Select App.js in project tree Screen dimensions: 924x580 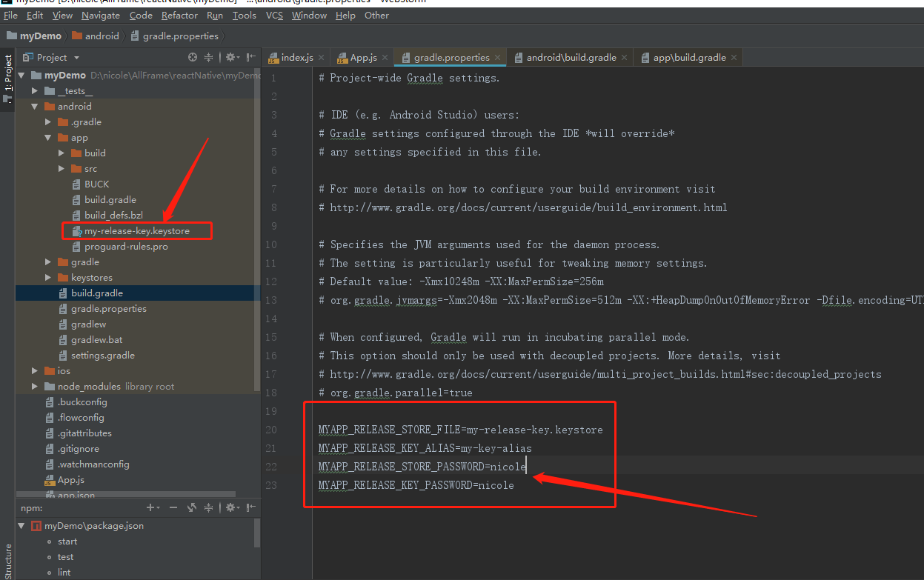71,480
